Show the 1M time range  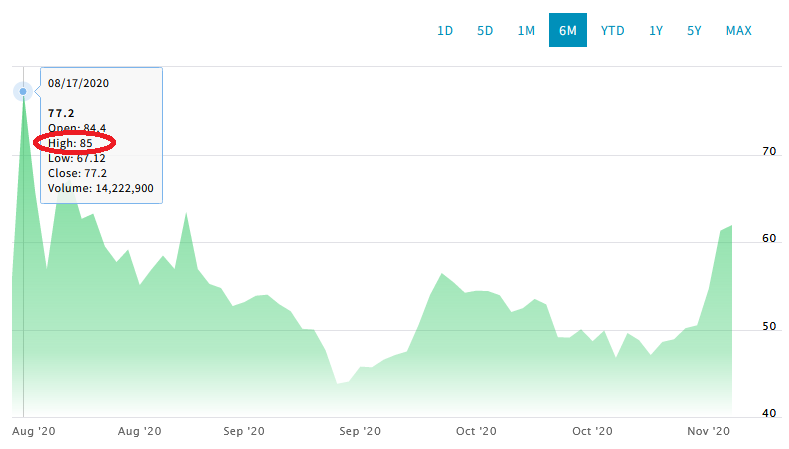[x=526, y=30]
